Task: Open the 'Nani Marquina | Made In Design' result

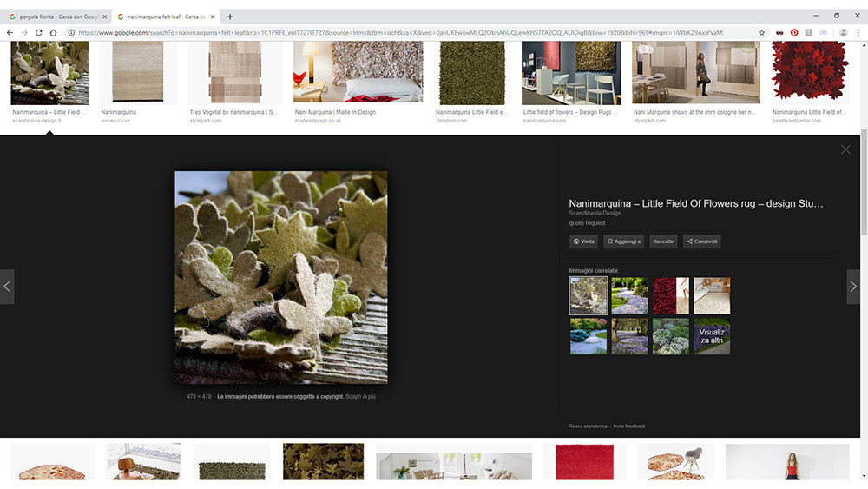Action: coord(358,72)
